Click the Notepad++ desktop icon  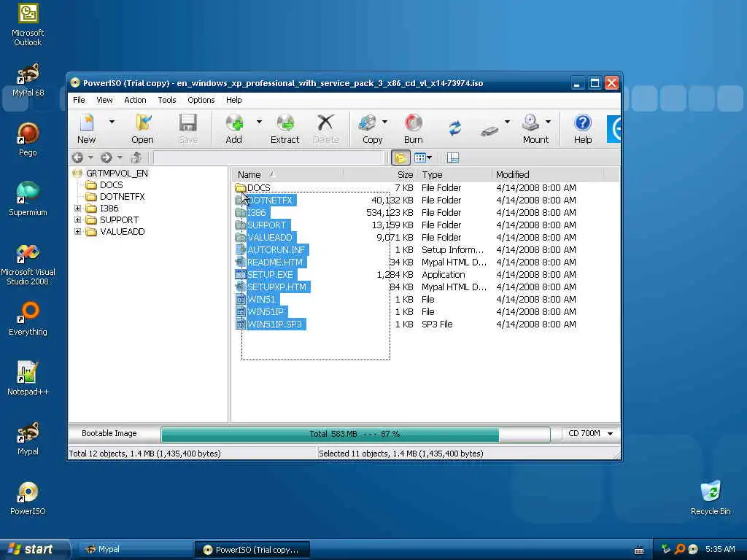pos(28,378)
